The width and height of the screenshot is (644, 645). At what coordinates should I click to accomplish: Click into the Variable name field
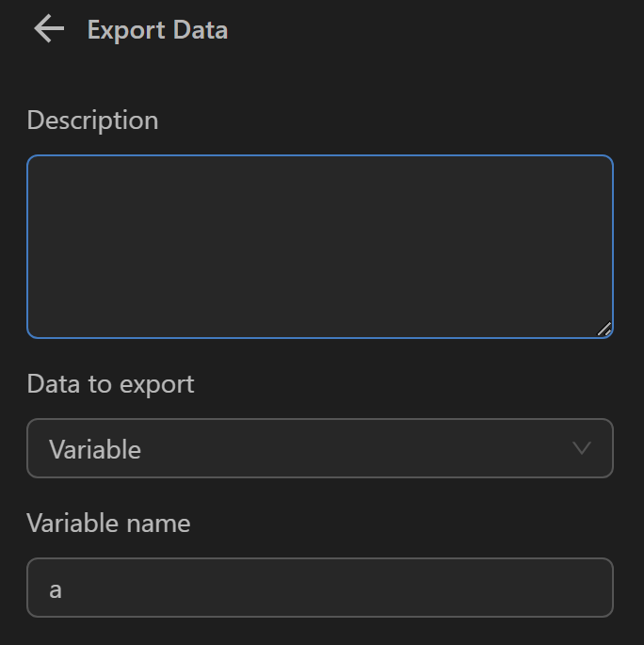pyautogui.click(x=319, y=588)
